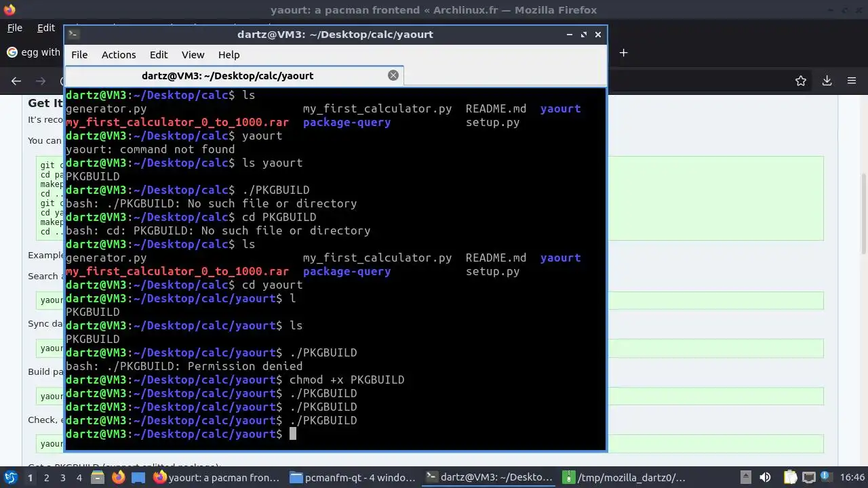Screen dimensions: 868x488
Task: Click the Firefox logo in the Firefox title bar
Action: coord(9,9)
